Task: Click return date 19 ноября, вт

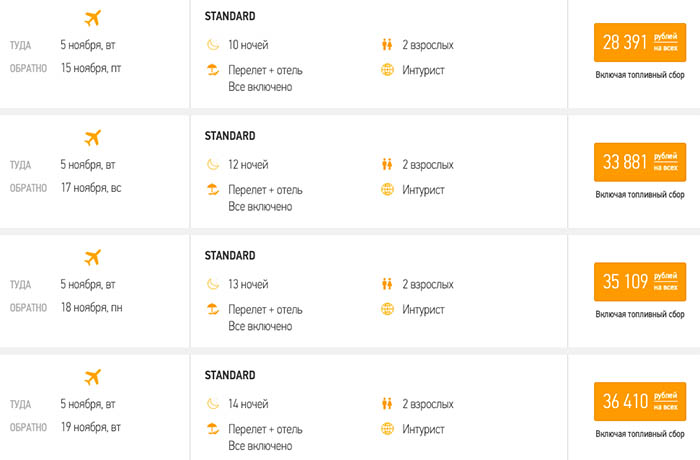Action: [91, 427]
